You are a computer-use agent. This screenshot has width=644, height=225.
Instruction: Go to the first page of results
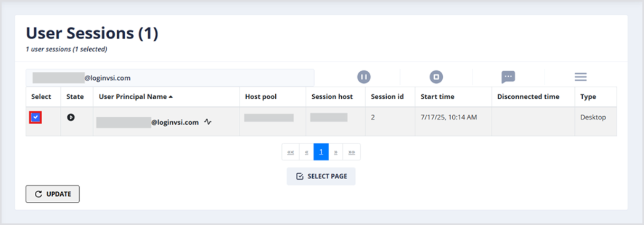tap(291, 152)
